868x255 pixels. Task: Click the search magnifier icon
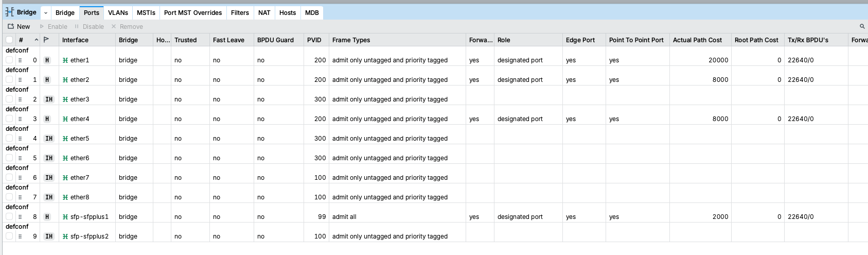pyautogui.click(x=862, y=26)
